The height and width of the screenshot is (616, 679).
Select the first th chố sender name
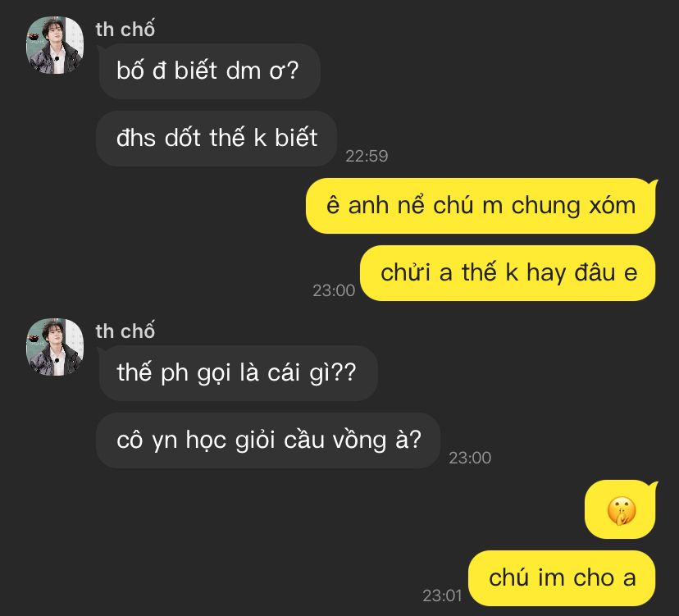(x=125, y=30)
